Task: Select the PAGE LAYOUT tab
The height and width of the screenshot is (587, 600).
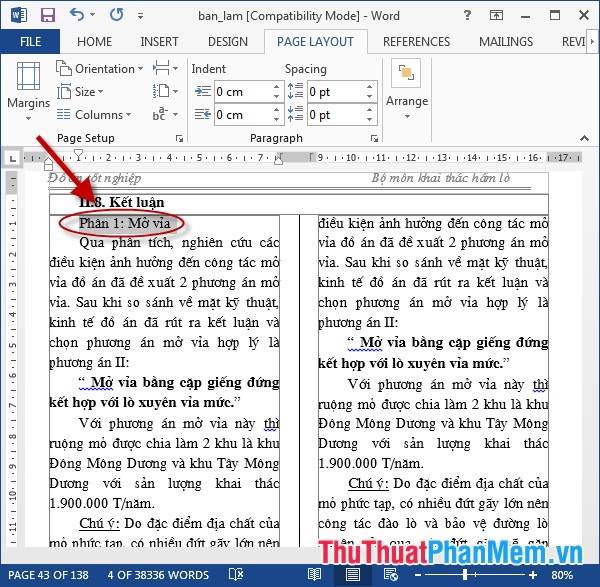Action: pyautogui.click(x=315, y=41)
